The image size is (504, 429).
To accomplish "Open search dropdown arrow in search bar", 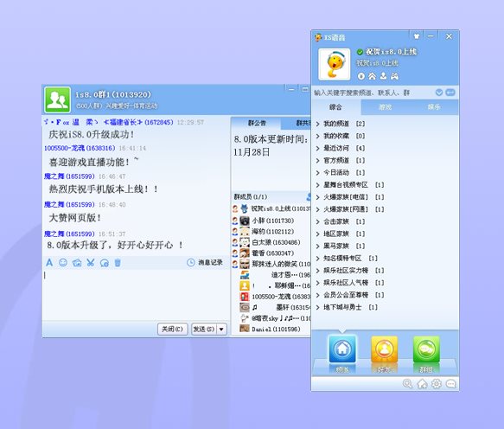I will [x=439, y=93].
